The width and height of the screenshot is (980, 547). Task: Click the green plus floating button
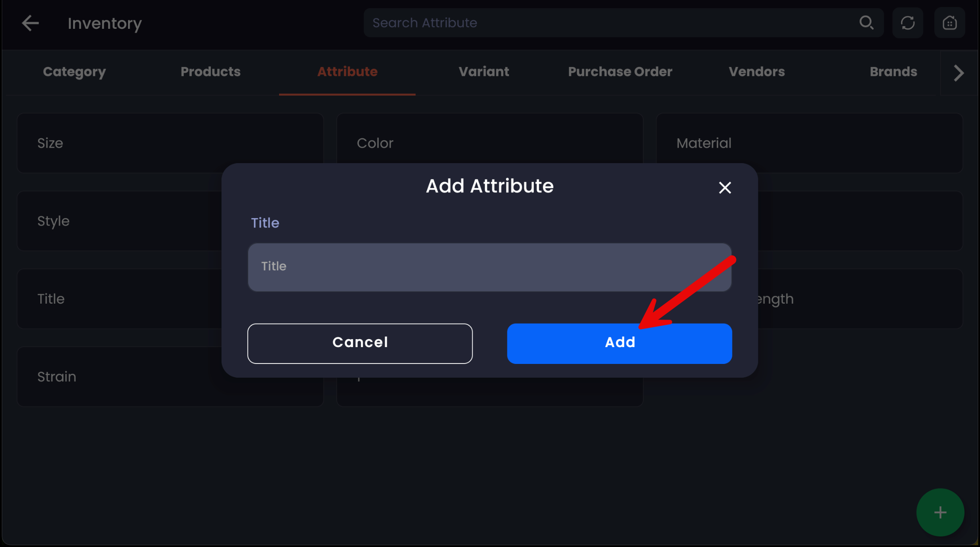pos(940,512)
